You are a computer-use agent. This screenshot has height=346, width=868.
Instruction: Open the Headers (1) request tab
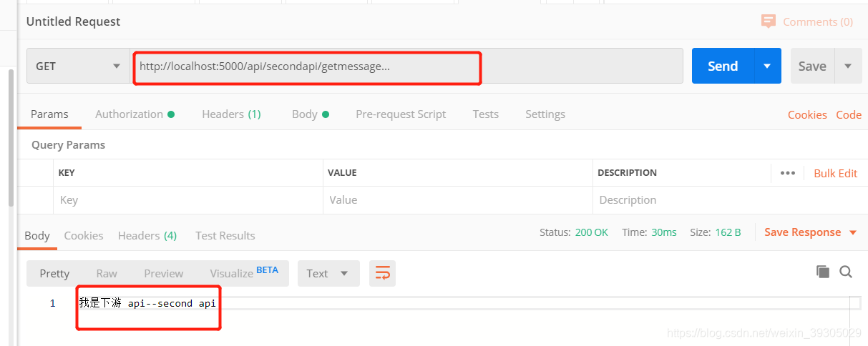click(231, 114)
